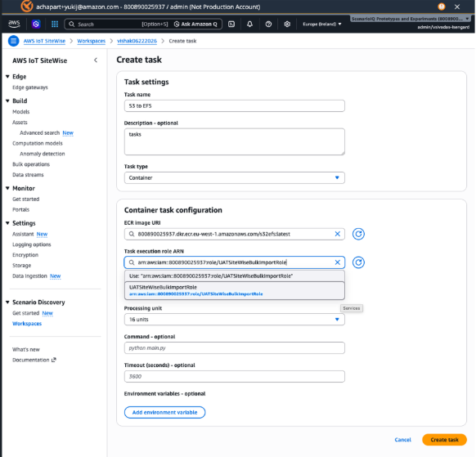Open Anomaly detection in sidebar
This screenshot has height=457, width=476.
pos(43,154)
